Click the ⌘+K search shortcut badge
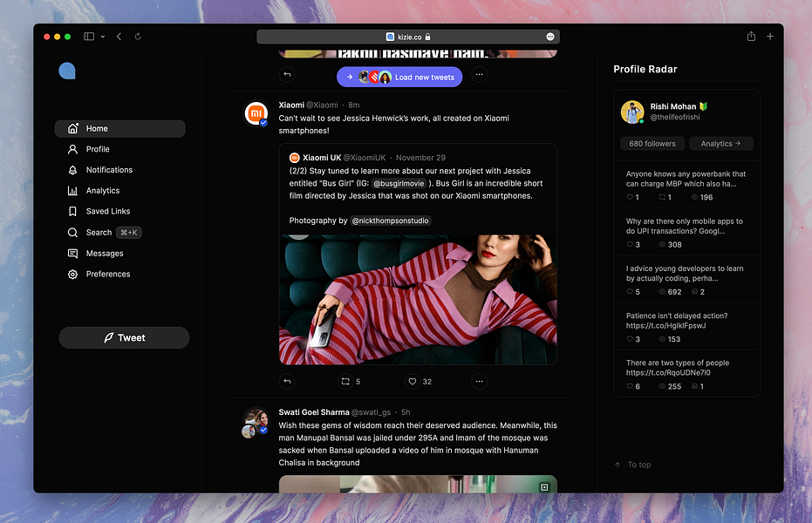The width and height of the screenshot is (812, 523). (129, 233)
